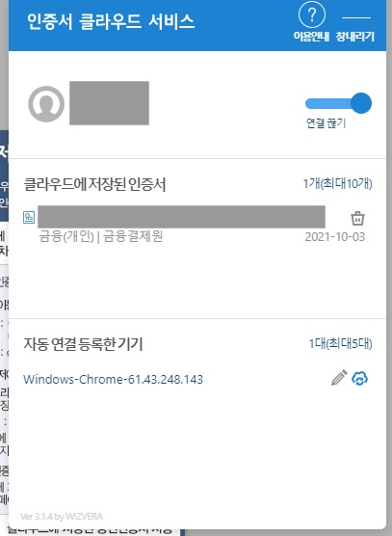This screenshot has width=392, height=536.
Task: Click the 자동 연결 등록한 기기 section heading
Action: tap(83, 344)
